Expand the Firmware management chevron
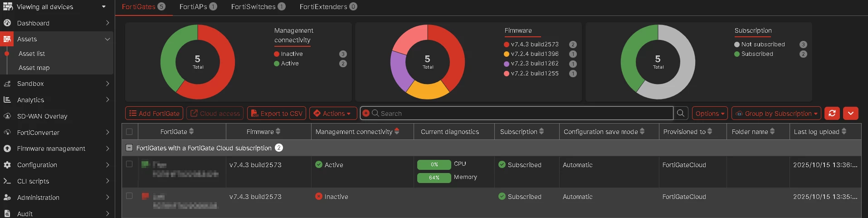The width and height of the screenshot is (868, 218). point(107,149)
